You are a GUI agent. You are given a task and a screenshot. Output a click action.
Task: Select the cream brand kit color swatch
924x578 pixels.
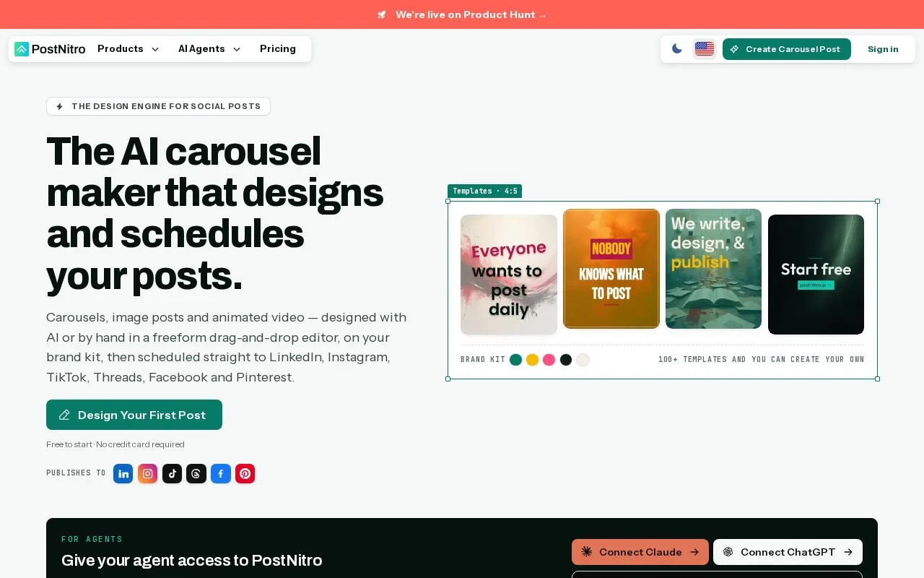(x=583, y=360)
